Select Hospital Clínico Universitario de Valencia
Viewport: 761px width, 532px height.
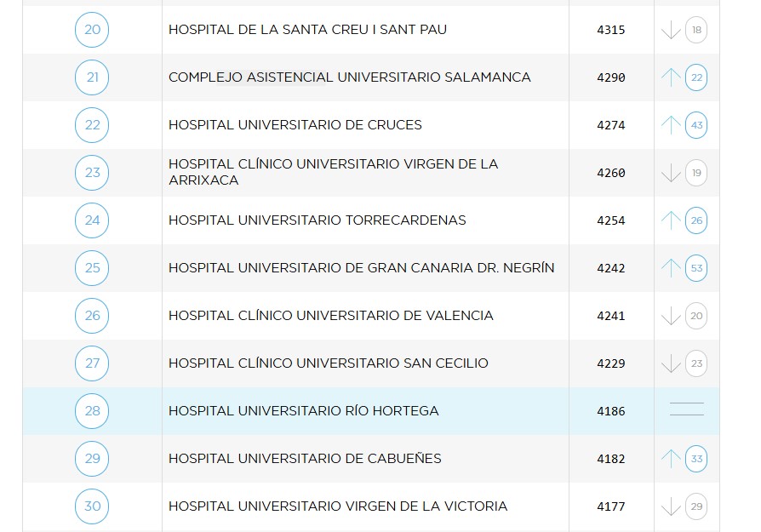coord(330,316)
